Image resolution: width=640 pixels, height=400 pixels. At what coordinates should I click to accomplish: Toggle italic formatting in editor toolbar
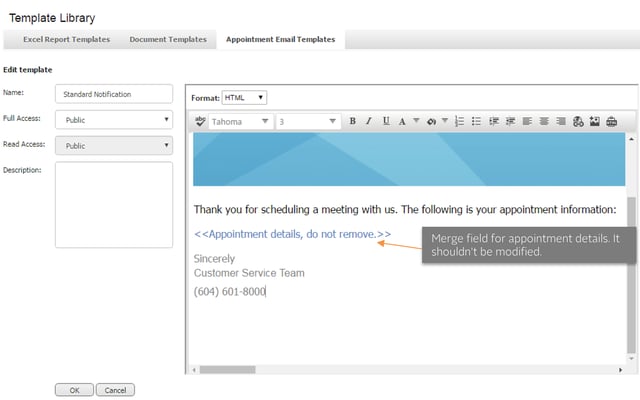369,121
